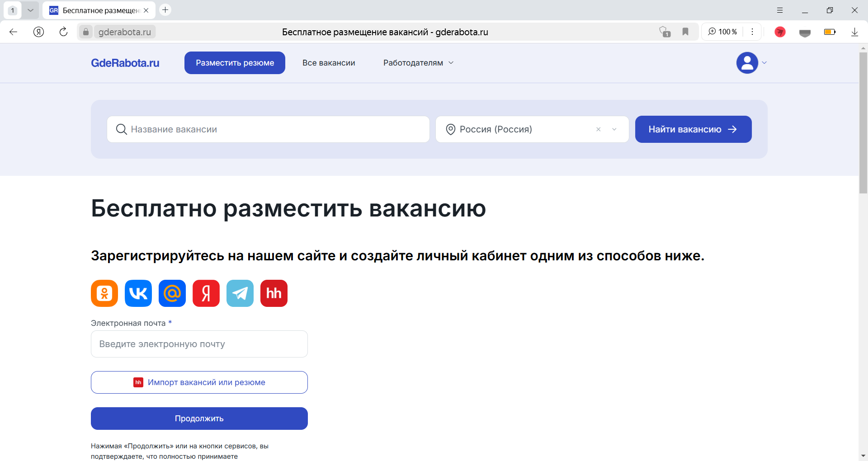Viewport: 868px width, 461px height.
Task: Sign in with Mail.ru @ icon
Action: coord(172,293)
